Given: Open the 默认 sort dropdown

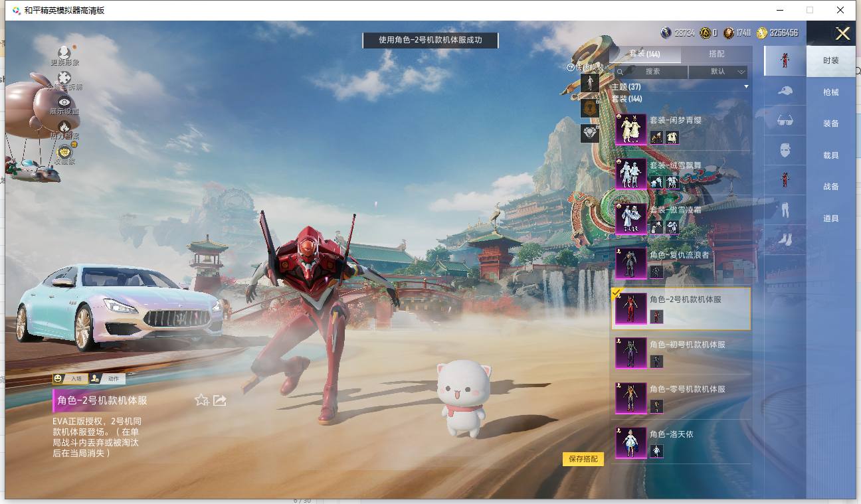Looking at the screenshot, I should tap(719, 72).
